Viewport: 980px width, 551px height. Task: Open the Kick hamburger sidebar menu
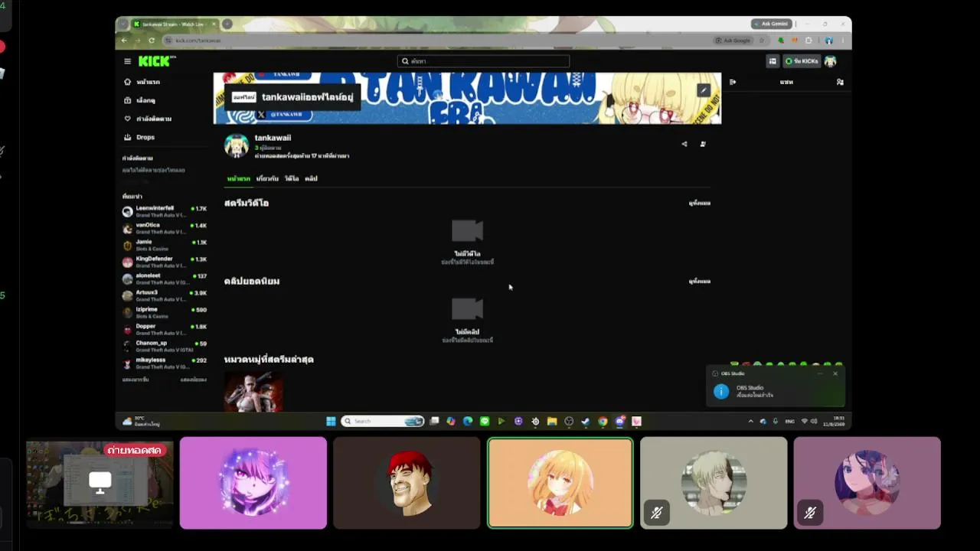128,61
